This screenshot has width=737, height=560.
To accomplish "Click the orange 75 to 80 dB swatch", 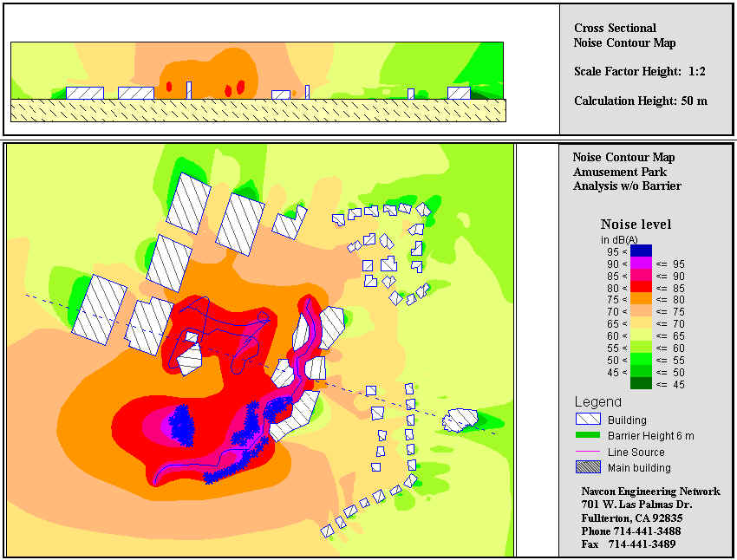I will (640, 300).
